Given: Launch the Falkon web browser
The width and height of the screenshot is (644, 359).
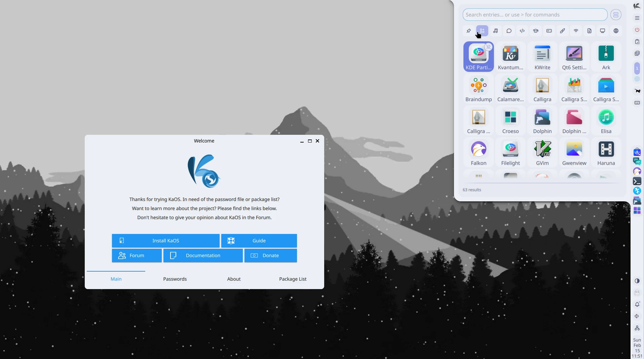Looking at the screenshot, I should pos(478,153).
